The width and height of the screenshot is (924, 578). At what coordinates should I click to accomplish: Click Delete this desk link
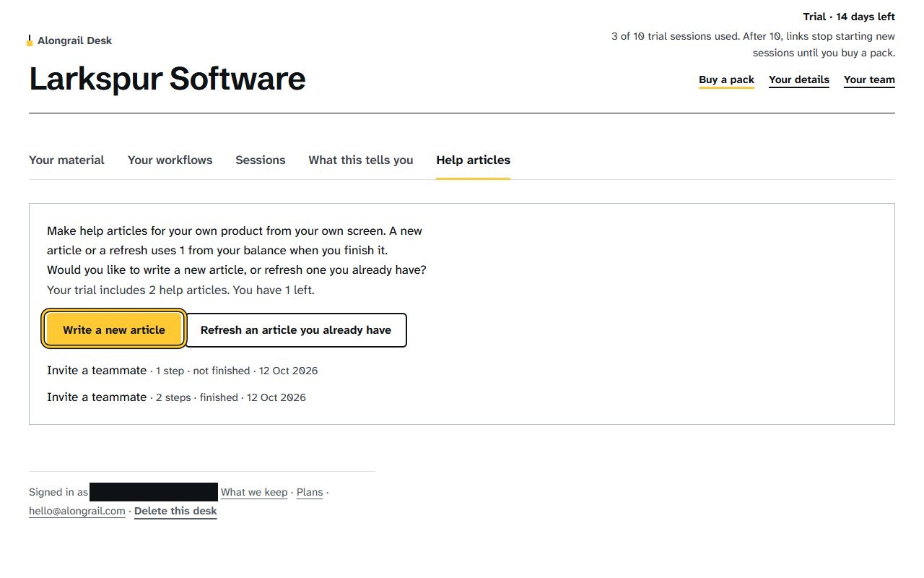(x=175, y=511)
